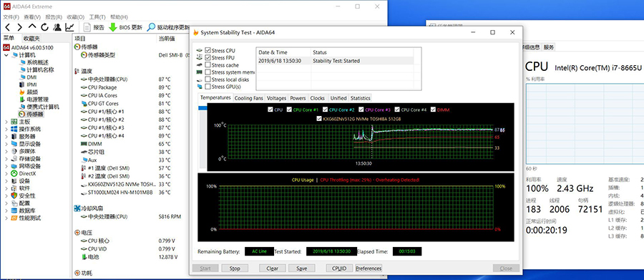Click the 操作系统 Windows logo icon
The height and width of the screenshot is (280, 644).
tap(14, 129)
